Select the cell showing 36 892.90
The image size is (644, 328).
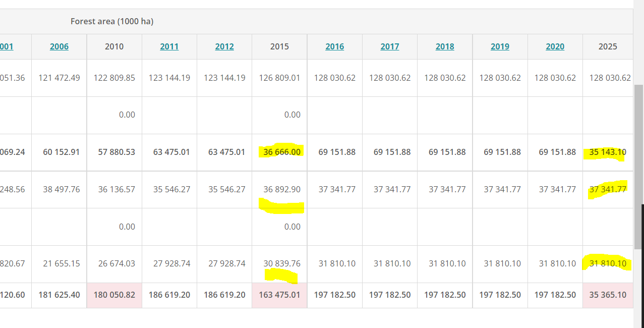[279, 189]
